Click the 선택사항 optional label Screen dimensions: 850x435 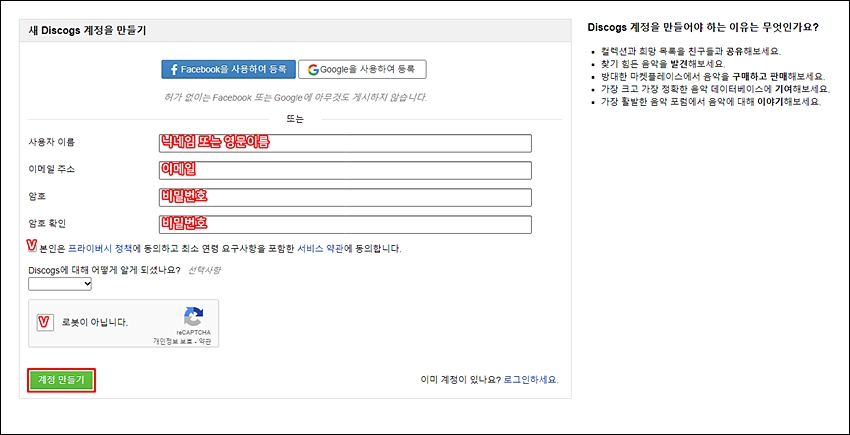[204, 270]
